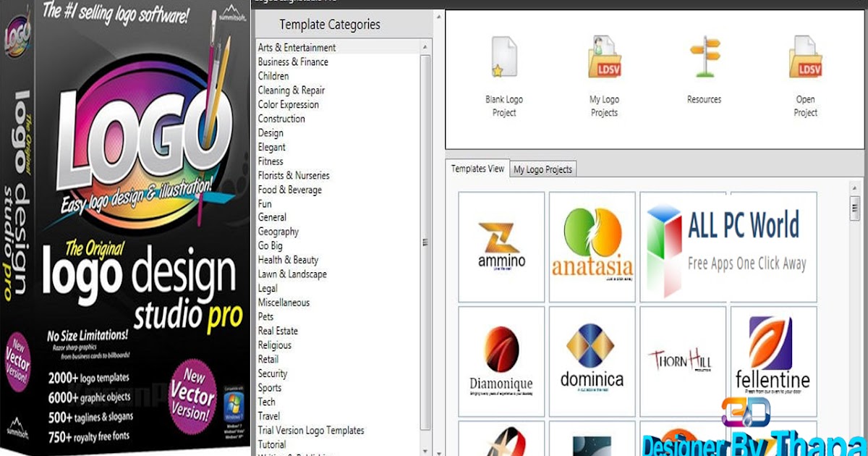Click the templates grid scrollbar thumb
The height and width of the screenshot is (456, 868).
click(854, 208)
